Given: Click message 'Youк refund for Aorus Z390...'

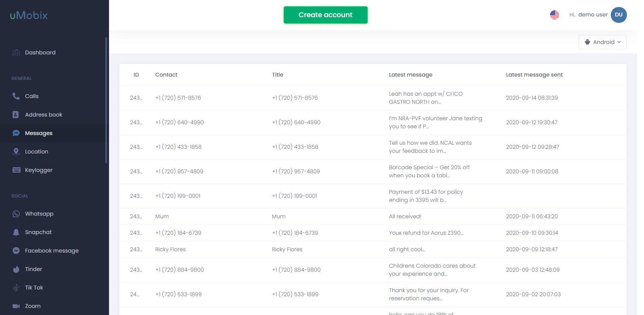Looking at the screenshot, I should coord(426,233).
